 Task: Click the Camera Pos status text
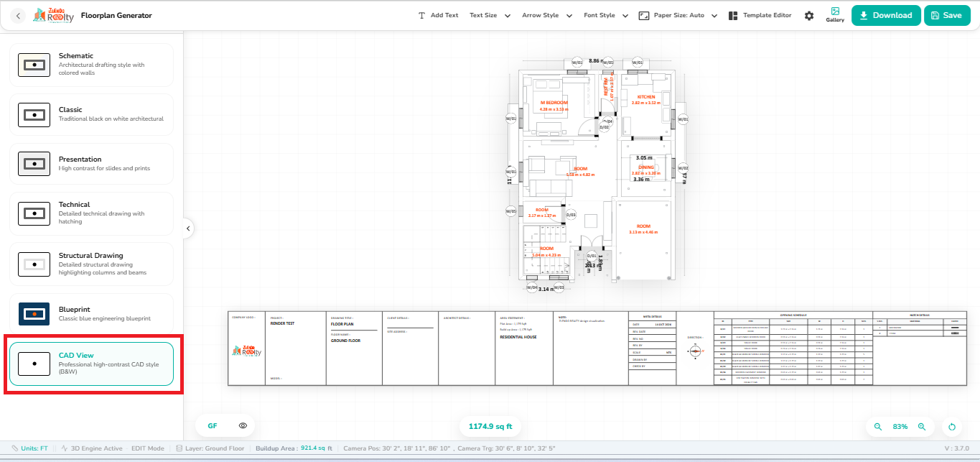pyautogui.click(x=397, y=448)
